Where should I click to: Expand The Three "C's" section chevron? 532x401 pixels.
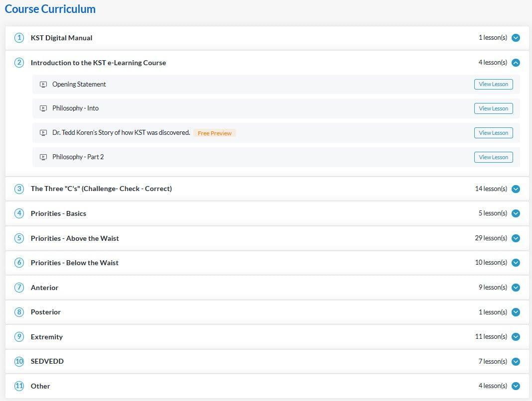coord(516,189)
